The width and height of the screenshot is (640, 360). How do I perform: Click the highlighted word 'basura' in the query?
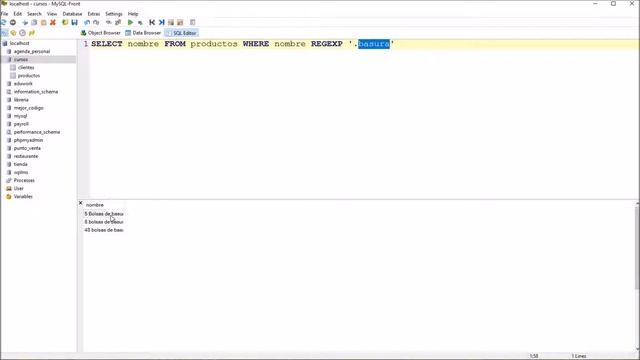point(374,44)
